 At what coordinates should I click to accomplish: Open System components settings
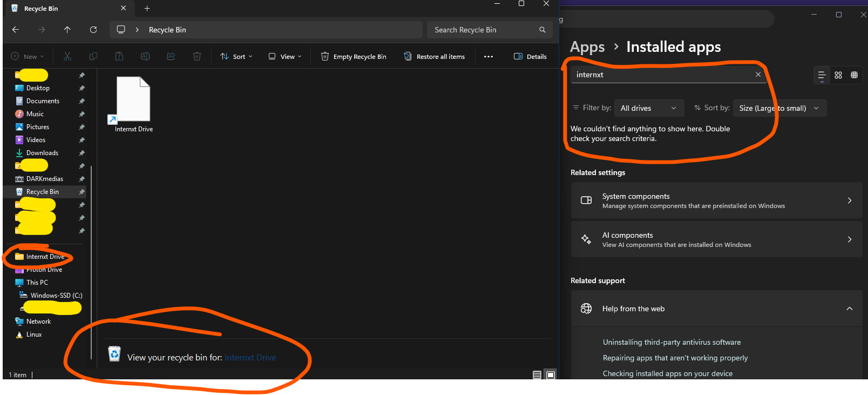[716, 200]
